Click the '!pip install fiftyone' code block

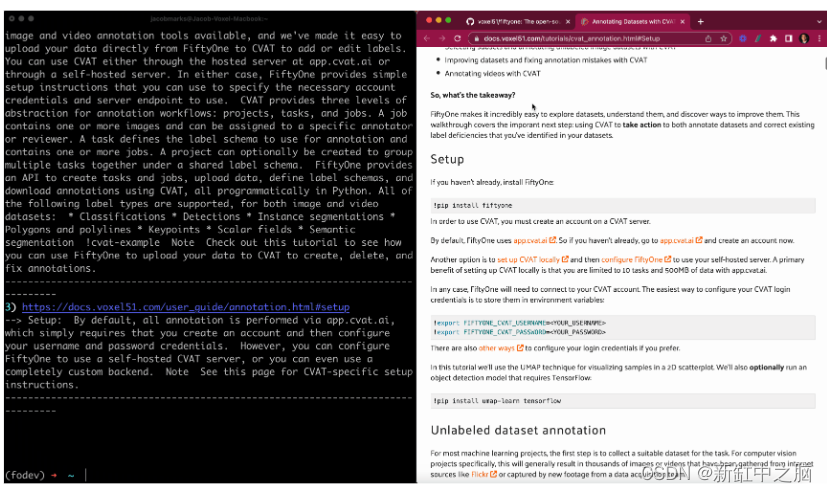point(623,206)
